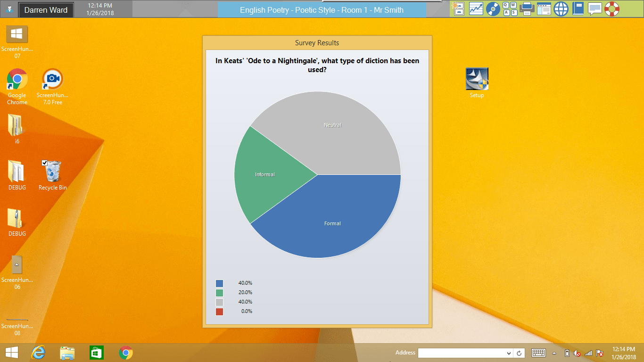Click the Windows Start button

[x=12, y=353]
